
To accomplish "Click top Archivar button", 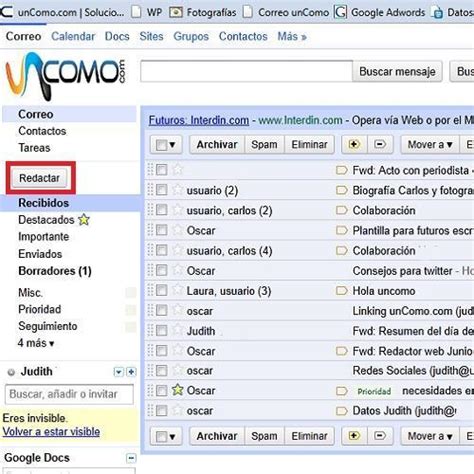I will [x=217, y=144].
